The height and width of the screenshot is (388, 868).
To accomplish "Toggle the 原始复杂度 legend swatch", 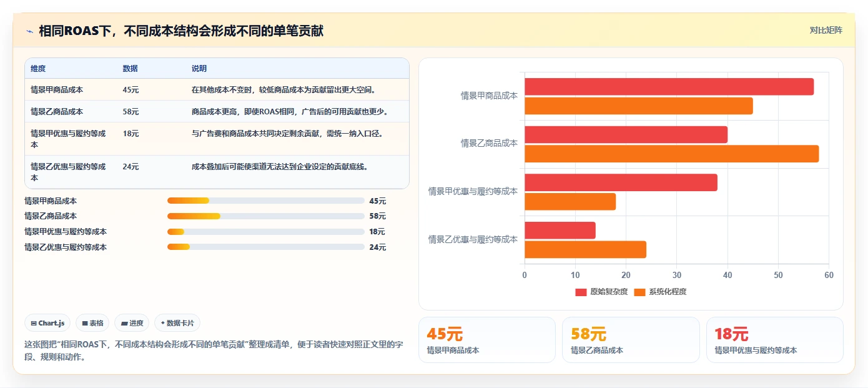I will tap(581, 292).
